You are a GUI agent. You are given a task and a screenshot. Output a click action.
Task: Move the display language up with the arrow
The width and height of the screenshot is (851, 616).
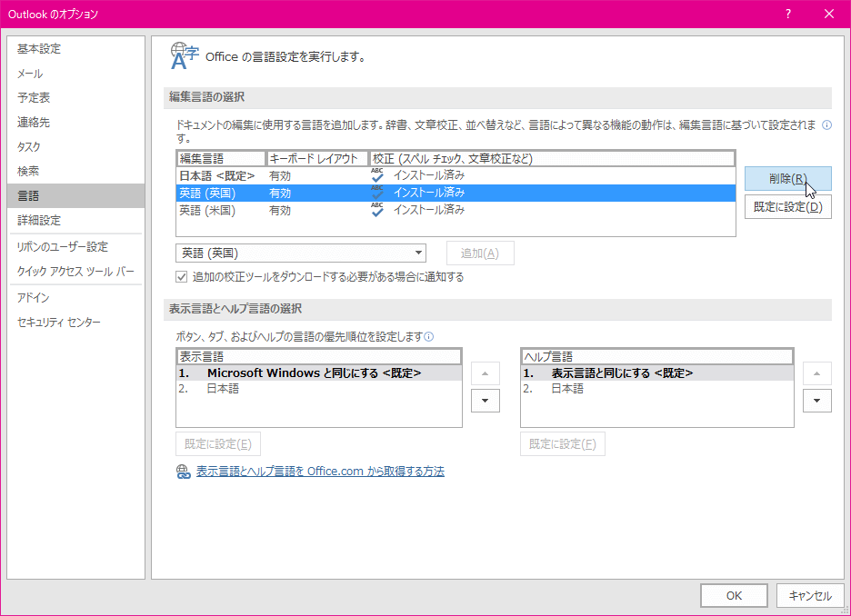click(486, 373)
